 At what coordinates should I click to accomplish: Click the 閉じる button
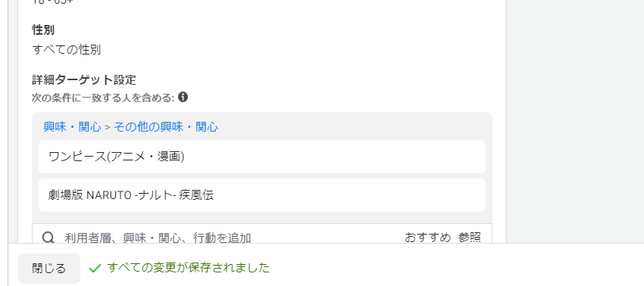coord(49,269)
